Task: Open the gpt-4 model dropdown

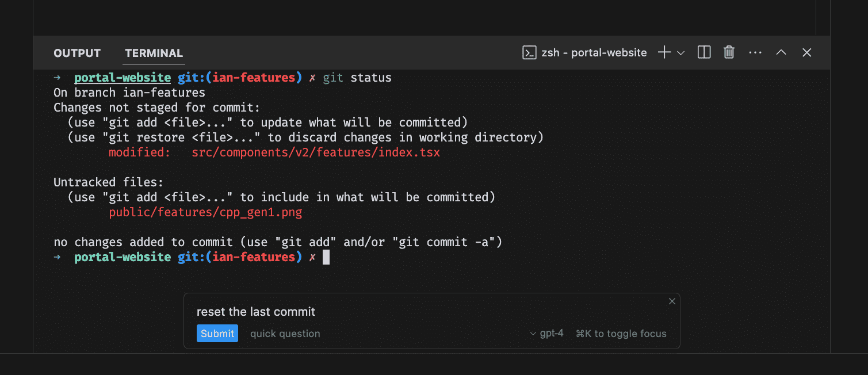Action: click(x=546, y=334)
